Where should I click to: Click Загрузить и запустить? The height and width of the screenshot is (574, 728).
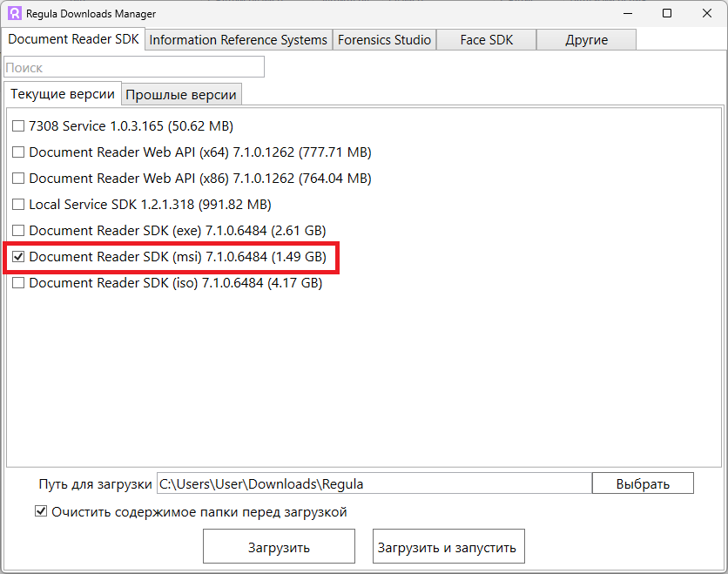pos(448,546)
